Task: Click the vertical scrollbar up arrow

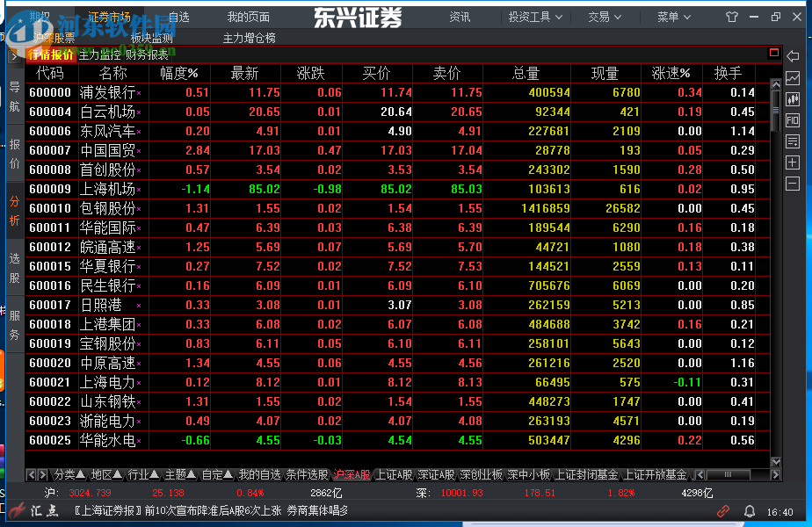Action: click(776, 83)
